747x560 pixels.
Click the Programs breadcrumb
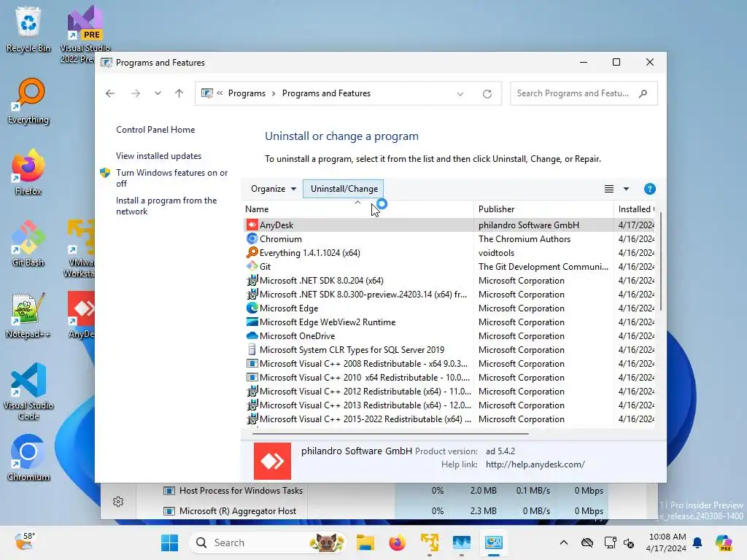247,93
